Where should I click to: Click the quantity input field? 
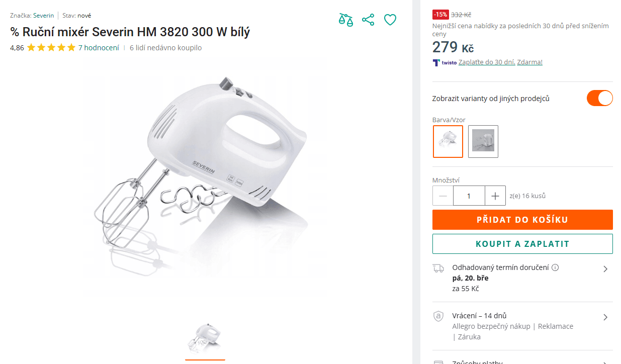click(x=469, y=196)
